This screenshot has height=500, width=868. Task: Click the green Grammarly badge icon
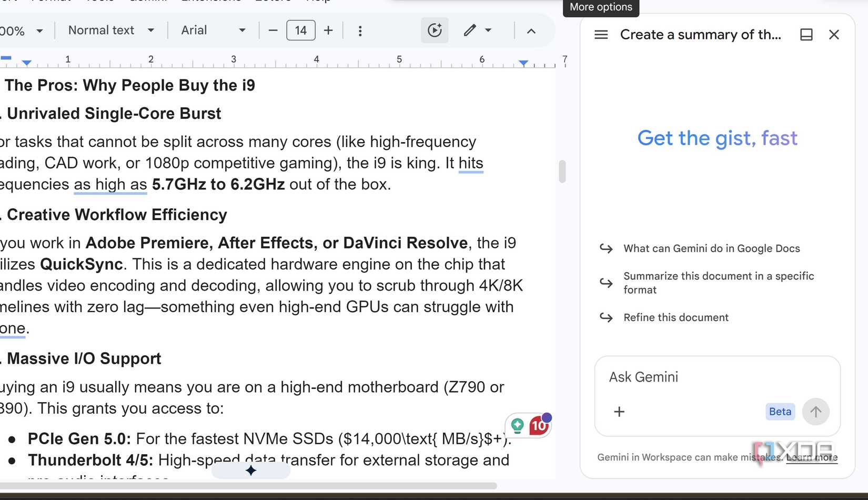coord(518,425)
